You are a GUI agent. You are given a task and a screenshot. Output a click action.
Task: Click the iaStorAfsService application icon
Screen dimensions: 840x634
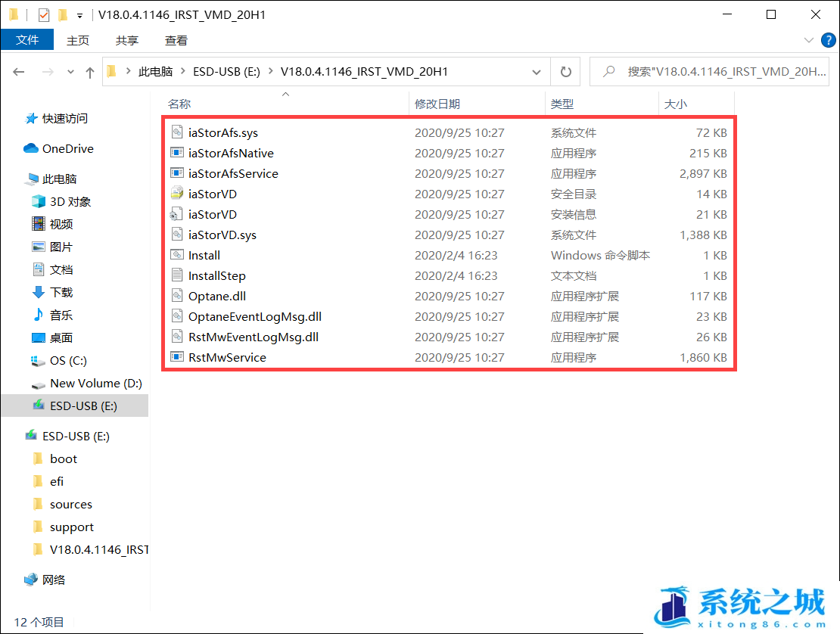click(177, 173)
